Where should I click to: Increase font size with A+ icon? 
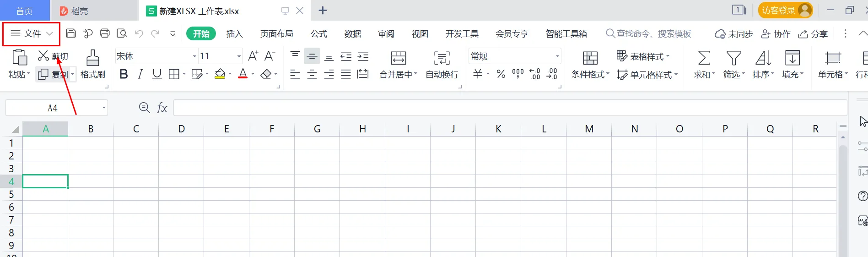253,56
